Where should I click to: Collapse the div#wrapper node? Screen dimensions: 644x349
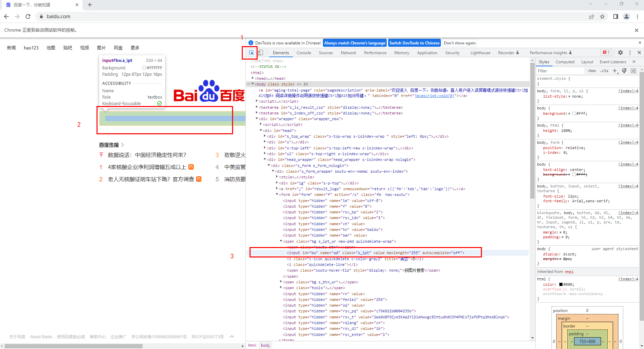[x=257, y=118]
